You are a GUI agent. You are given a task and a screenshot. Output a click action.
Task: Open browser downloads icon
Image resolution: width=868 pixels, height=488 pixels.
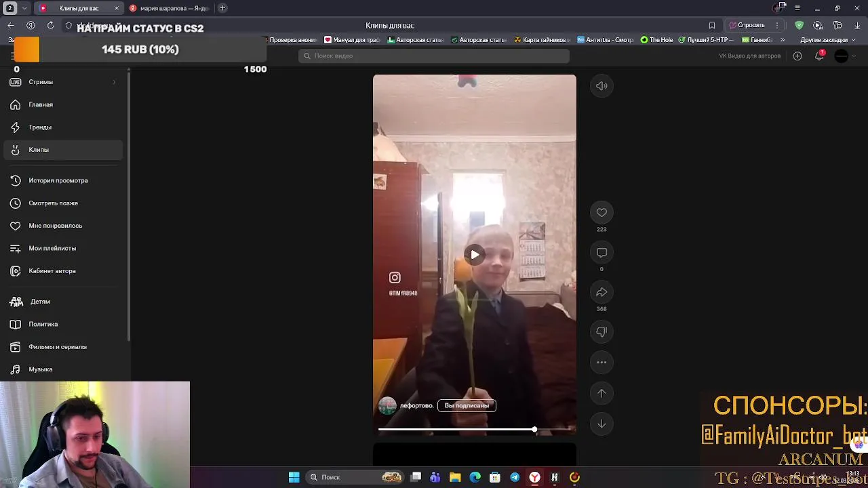858,25
